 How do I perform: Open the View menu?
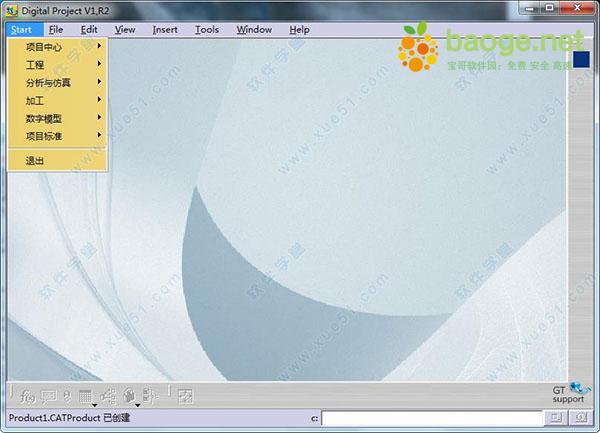pyautogui.click(x=125, y=29)
